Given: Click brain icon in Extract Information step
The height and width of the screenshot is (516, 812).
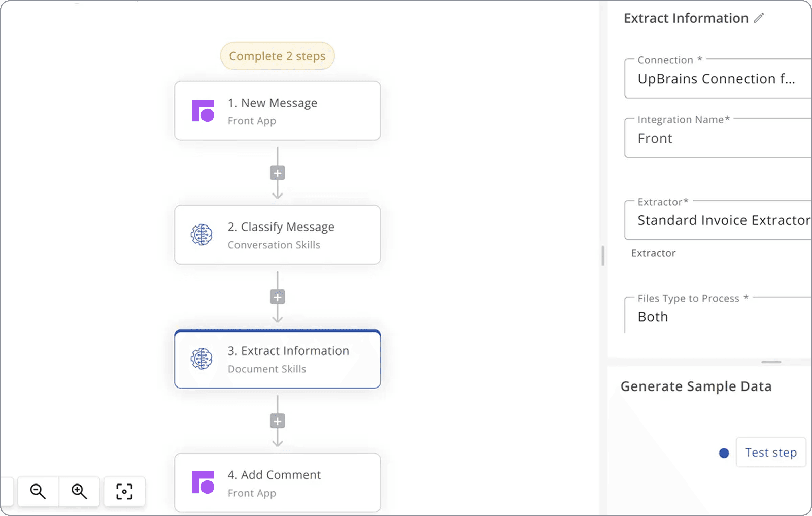Looking at the screenshot, I should pyautogui.click(x=201, y=359).
